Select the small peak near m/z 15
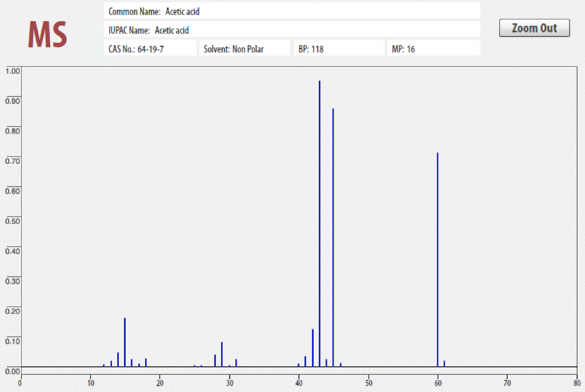 [x=125, y=342]
